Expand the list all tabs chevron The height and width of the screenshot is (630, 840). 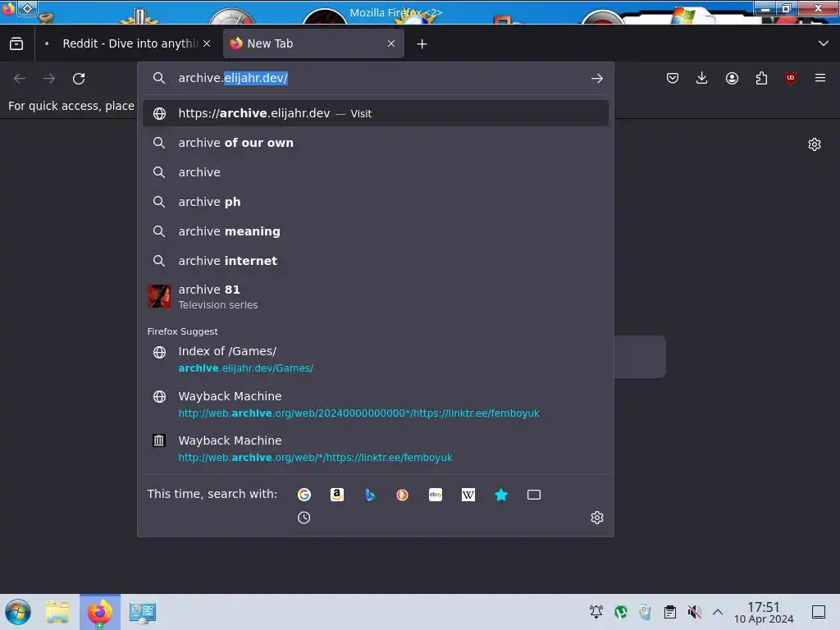824,43
